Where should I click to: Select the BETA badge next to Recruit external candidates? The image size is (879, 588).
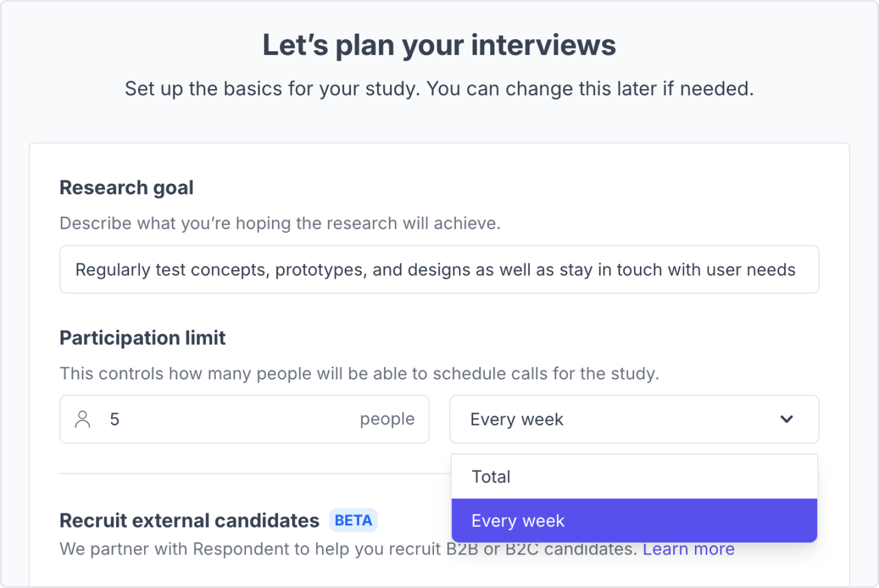tap(353, 520)
